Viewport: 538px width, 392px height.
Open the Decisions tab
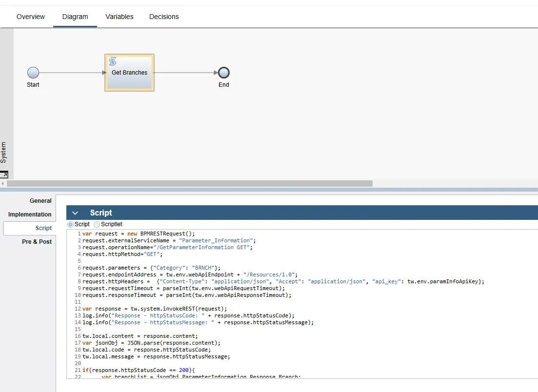pos(163,17)
